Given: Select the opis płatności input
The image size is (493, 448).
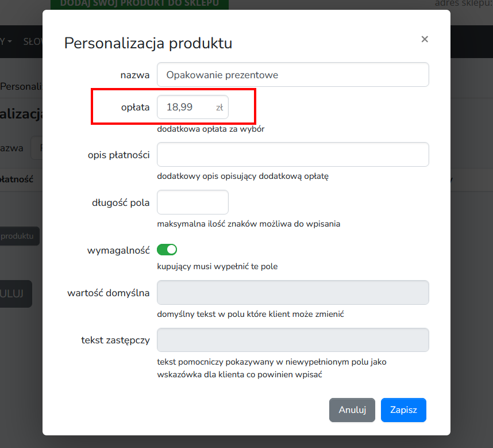Looking at the screenshot, I should 292,155.
